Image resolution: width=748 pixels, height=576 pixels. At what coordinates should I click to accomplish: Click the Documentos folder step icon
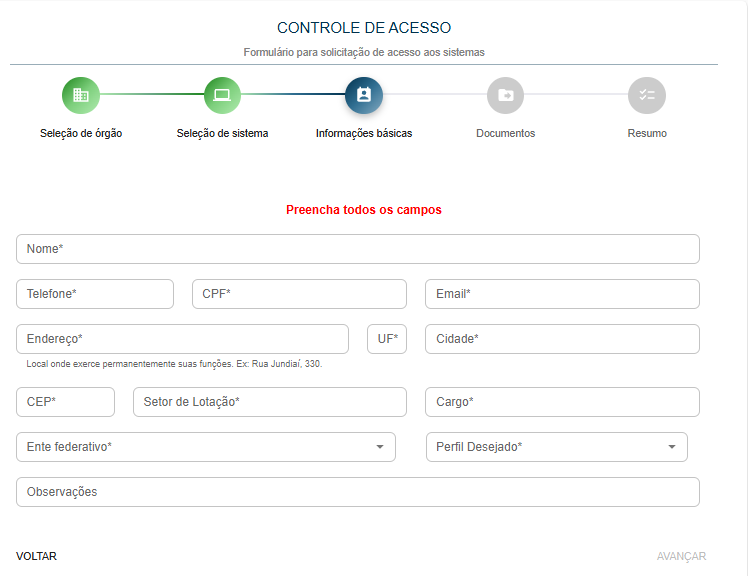pyautogui.click(x=506, y=95)
